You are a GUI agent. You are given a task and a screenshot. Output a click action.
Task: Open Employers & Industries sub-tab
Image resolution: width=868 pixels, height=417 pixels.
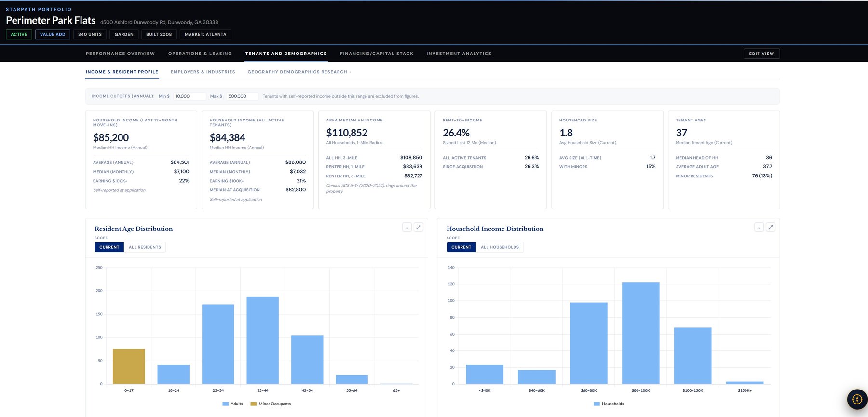[x=203, y=72]
